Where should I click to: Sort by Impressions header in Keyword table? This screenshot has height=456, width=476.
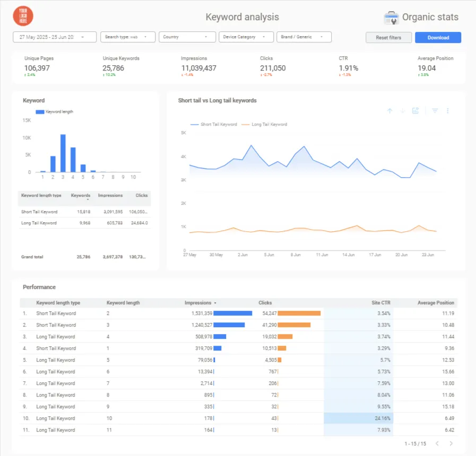[x=110, y=195]
